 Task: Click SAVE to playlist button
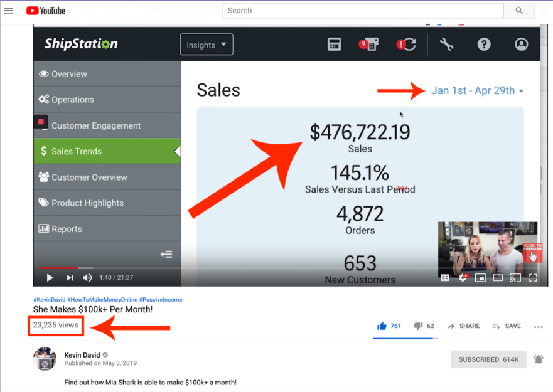pos(507,326)
